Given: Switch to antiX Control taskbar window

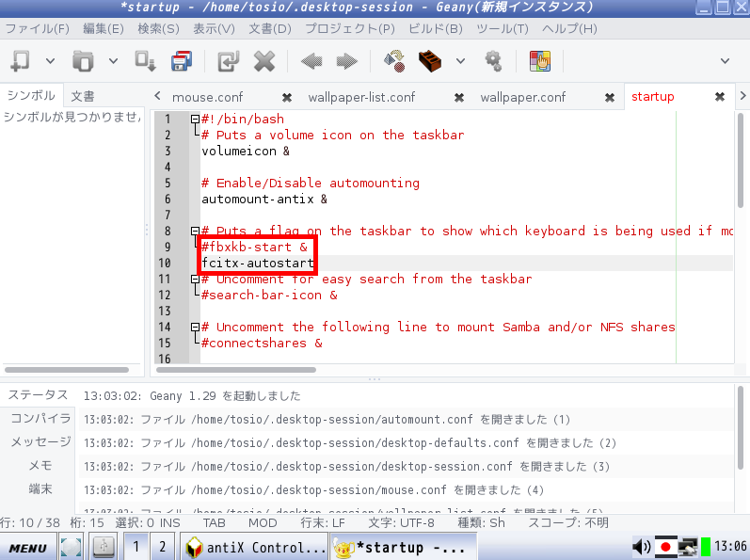Looking at the screenshot, I should 255,547.
